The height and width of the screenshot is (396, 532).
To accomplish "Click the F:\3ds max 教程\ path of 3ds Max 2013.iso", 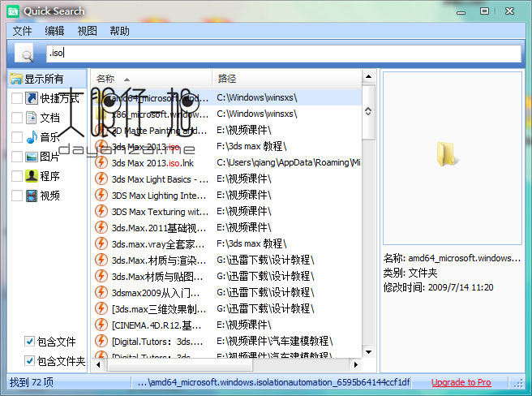I will (x=251, y=146).
